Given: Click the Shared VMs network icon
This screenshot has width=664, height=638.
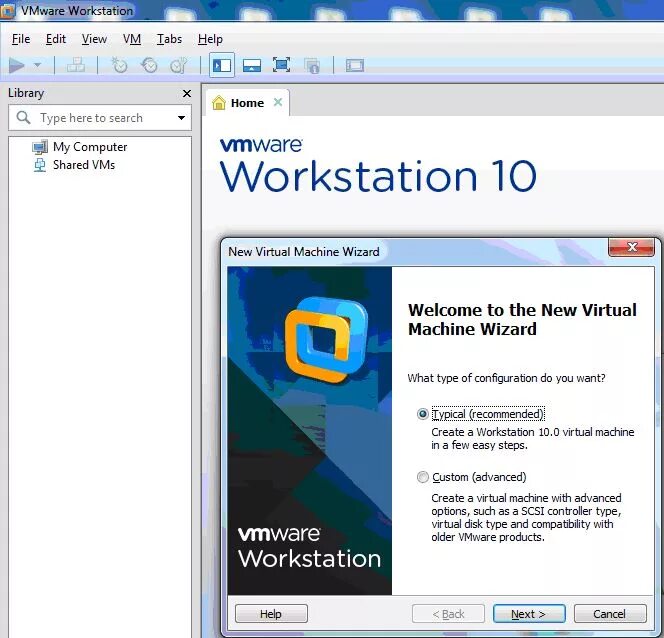Looking at the screenshot, I should [x=40, y=165].
